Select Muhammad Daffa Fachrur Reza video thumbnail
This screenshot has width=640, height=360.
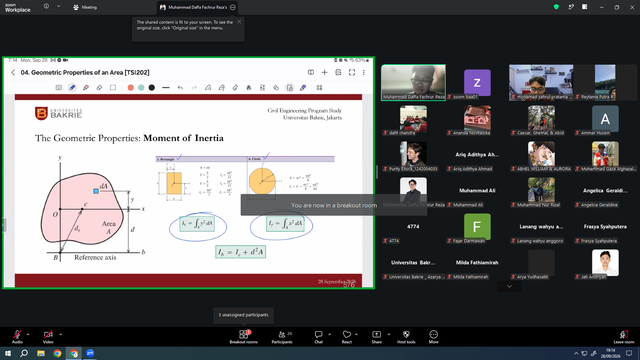(x=413, y=82)
